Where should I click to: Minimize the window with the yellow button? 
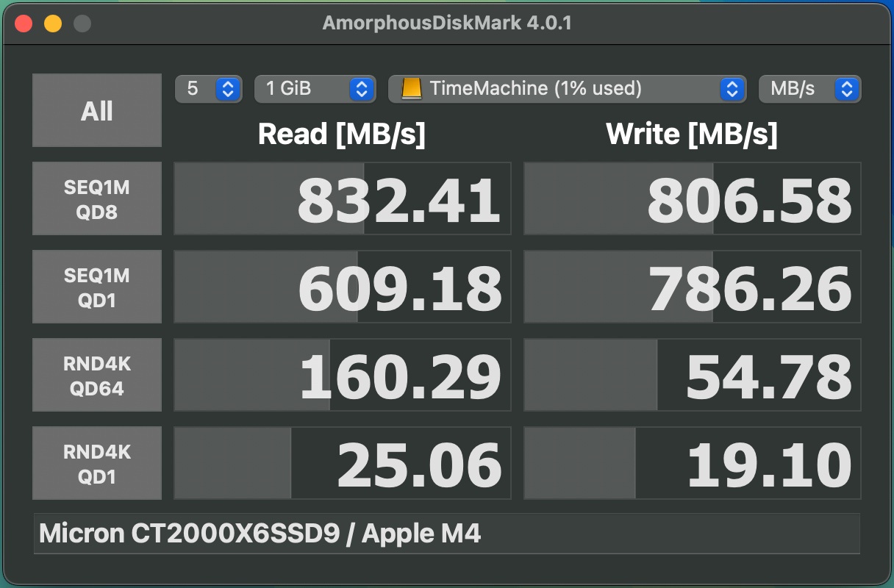53,24
